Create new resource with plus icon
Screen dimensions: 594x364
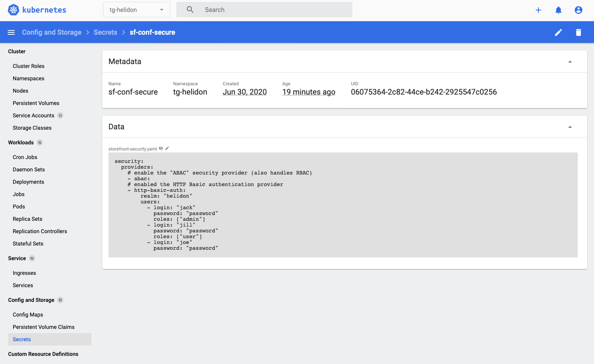point(538,10)
